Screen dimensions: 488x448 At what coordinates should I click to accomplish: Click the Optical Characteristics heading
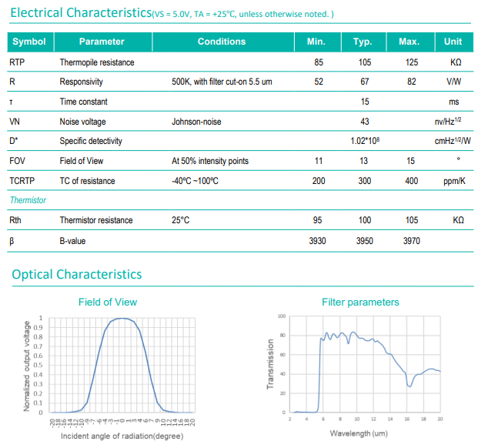pos(77,275)
